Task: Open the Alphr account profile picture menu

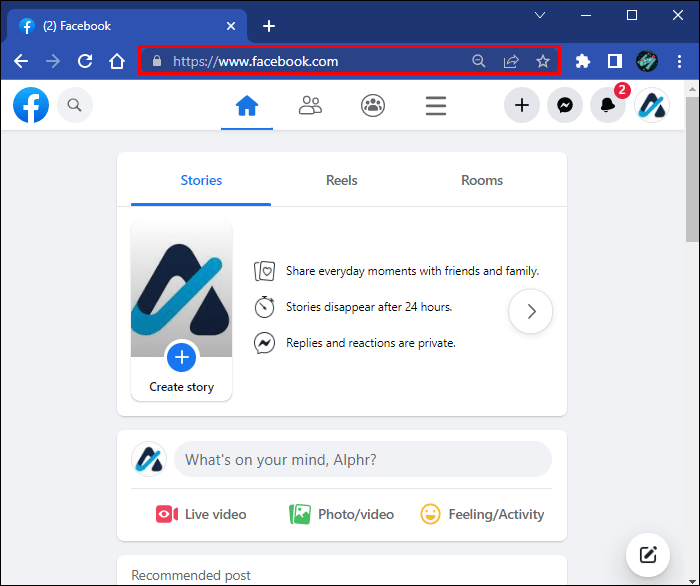Action: coord(652,105)
